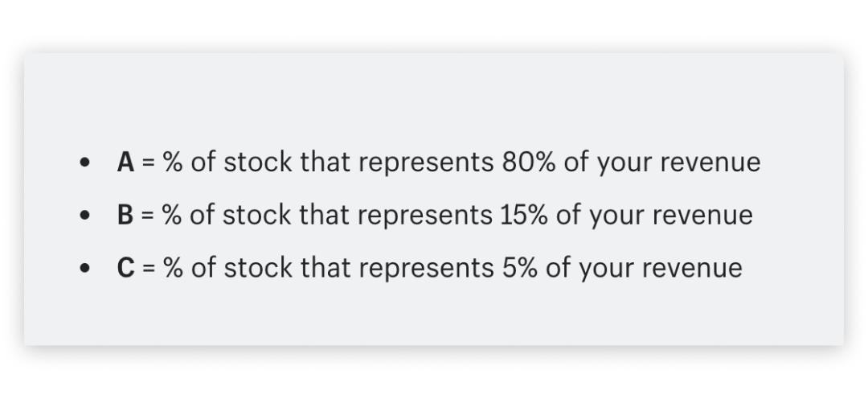The height and width of the screenshot is (399, 868).
Task: Click the equals sign after letter C
Action: [x=149, y=268]
